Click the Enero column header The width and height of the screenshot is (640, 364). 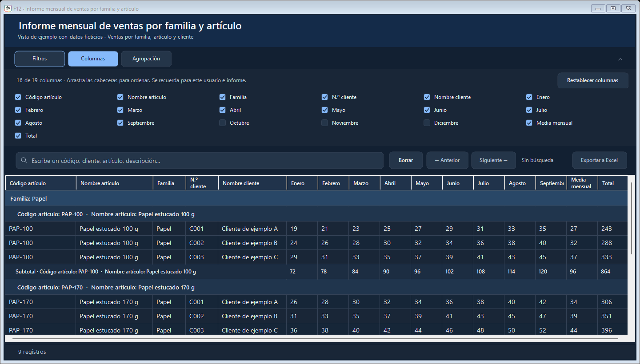pyautogui.click(x=302, y=183)
